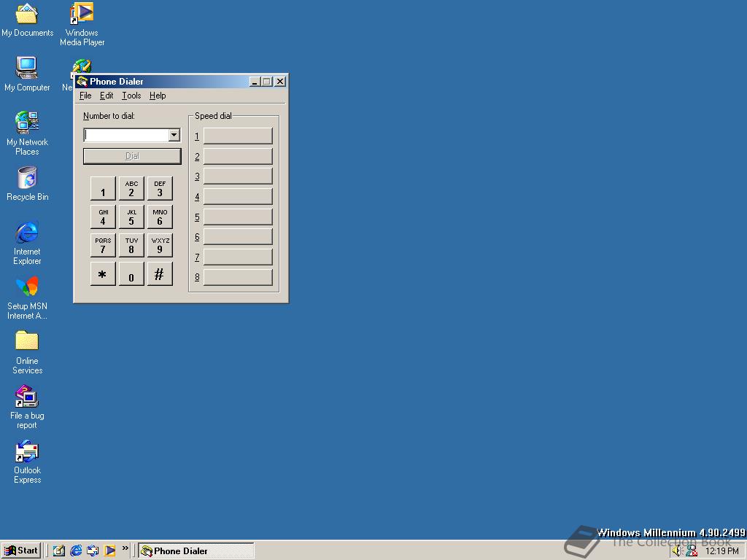The width and height of the screenshot is (747, 560).
Task: Click speed dial button 7
Action: (x=238, y=257)
